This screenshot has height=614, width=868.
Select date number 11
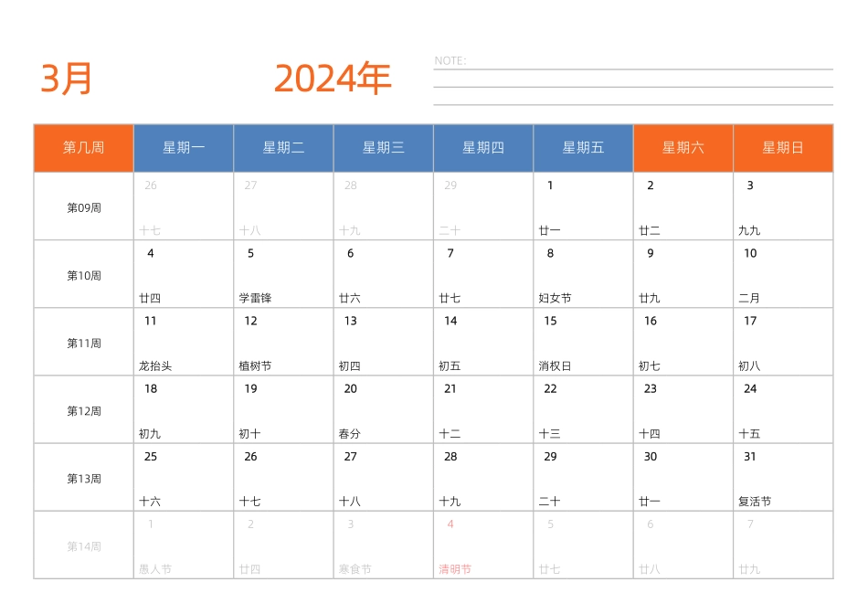pyautogui.click(x=151, y=321)
